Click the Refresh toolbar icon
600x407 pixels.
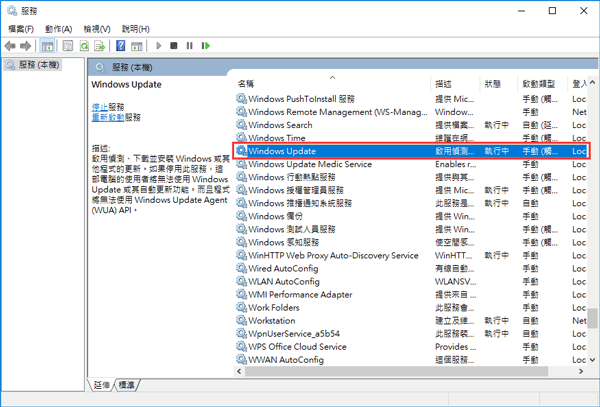coord(84,46)
